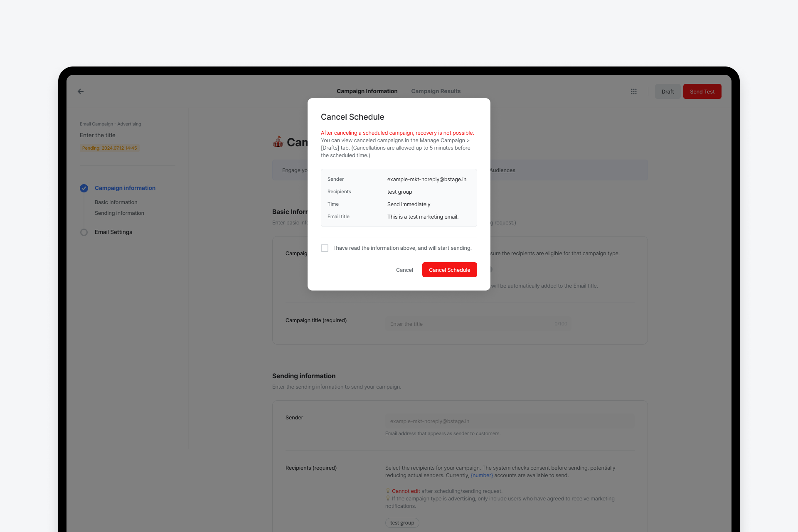Click the red recovery-not-possible warning text
The height and width of the screenshot is (532, 798).
point(397,133)
